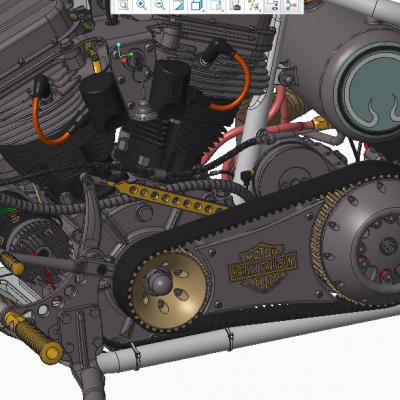Viewport: 400px width, 400px height.
Task: Expand the Datum Display Filters dropdown
Action: coord(254,5)
